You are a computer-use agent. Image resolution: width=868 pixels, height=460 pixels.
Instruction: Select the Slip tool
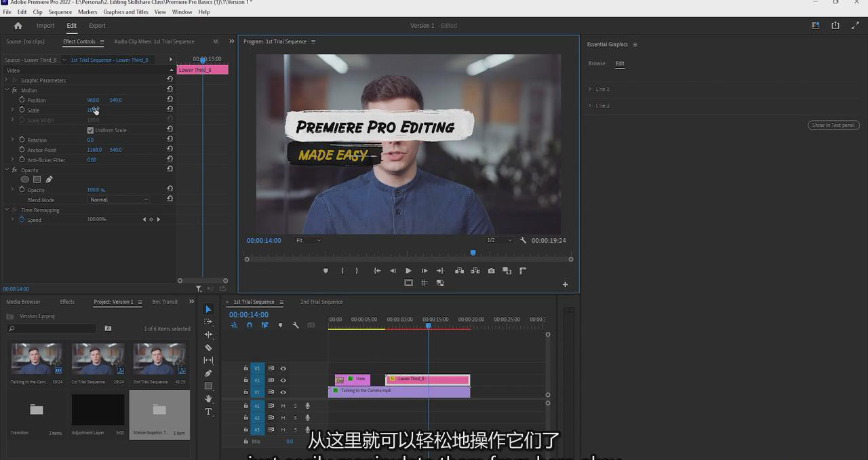pyautogui.click(x=208, y=360)
